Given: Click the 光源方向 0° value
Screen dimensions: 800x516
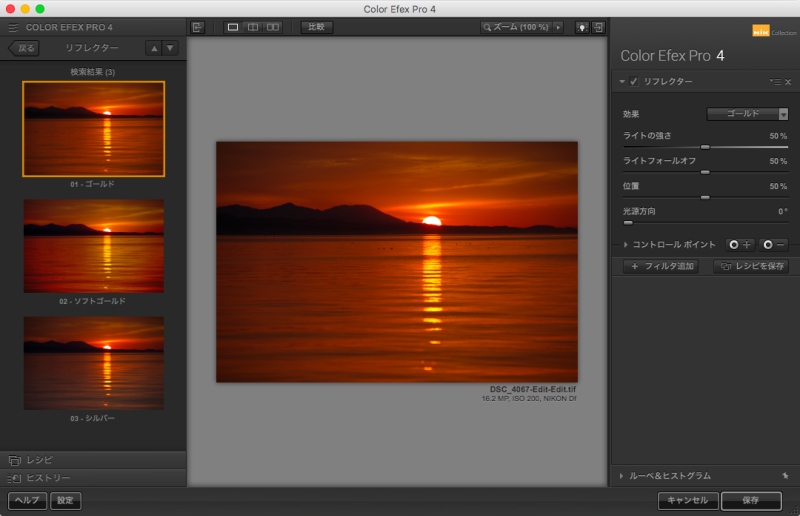Looking at the screenshot, I should tap(783, 211).
